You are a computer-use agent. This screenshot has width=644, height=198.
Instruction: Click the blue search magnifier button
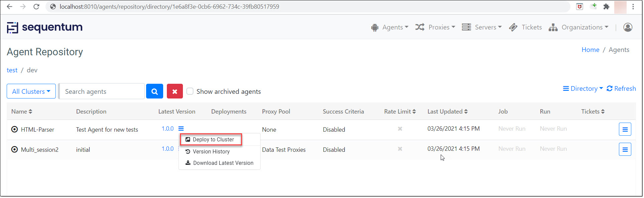(x=154, y=91)
